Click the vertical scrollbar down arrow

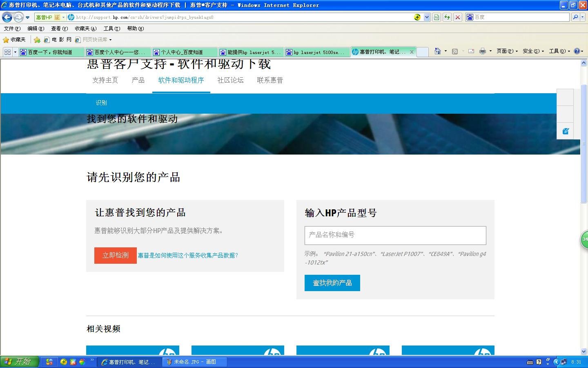[x=584, y=351]
